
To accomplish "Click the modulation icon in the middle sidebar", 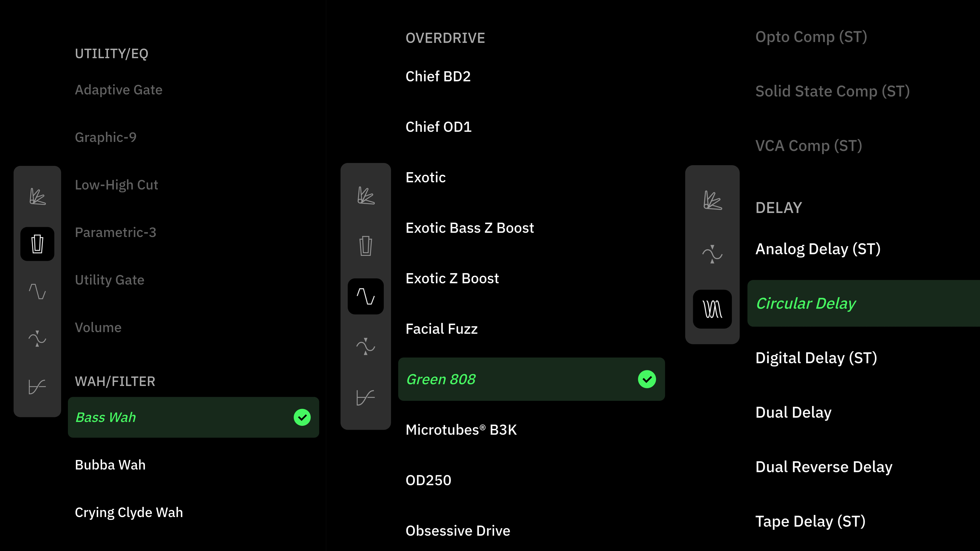I will 366,346.
